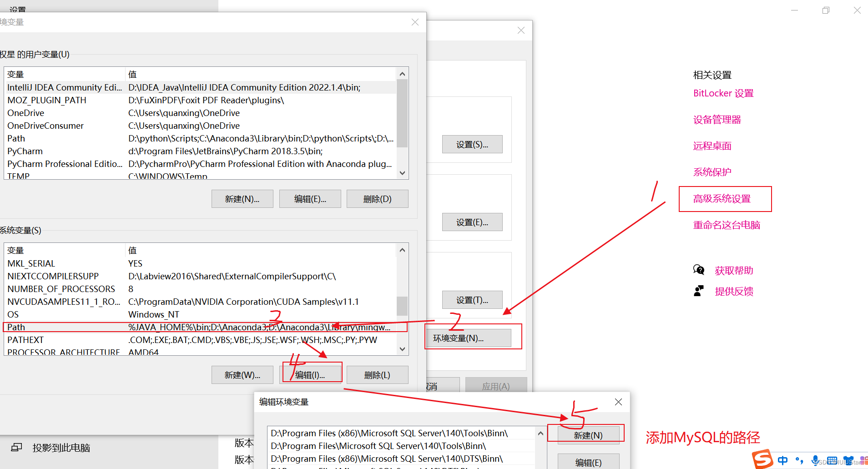
Task: Select NIEXTCCOMPILERSUPP system variable row
Action: [x=200, y=276]
